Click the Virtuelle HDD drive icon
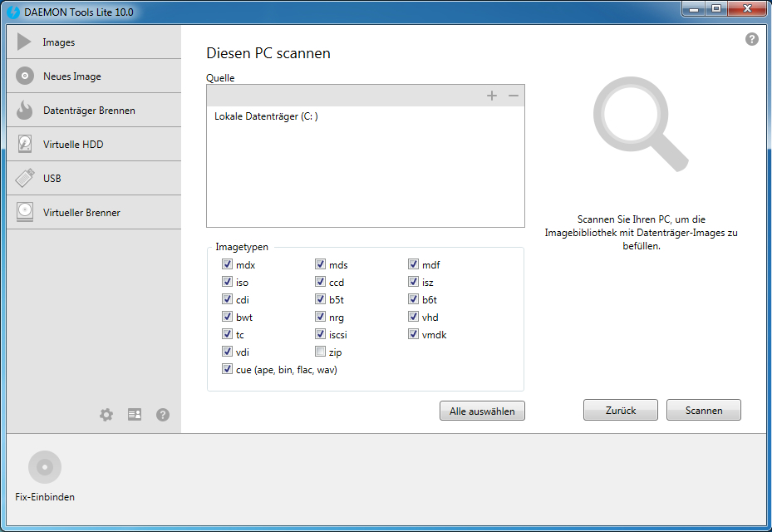The height and width of the screenshot is (532, 772). pyautogui.click(x=25, y=145)
